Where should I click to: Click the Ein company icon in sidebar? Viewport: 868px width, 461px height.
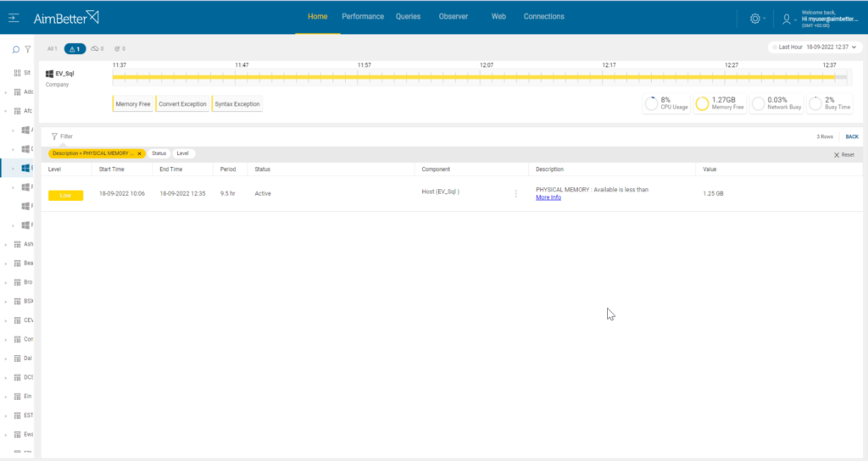(17, 397)
